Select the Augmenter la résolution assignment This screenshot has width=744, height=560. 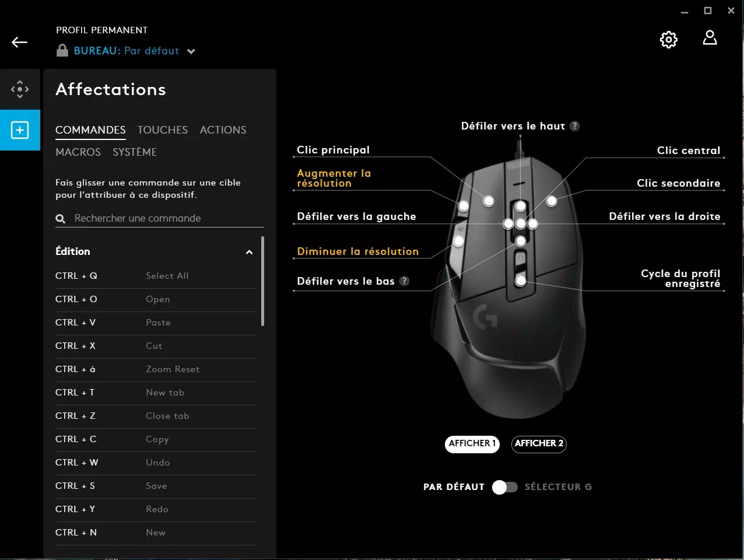tap(334, 178)
